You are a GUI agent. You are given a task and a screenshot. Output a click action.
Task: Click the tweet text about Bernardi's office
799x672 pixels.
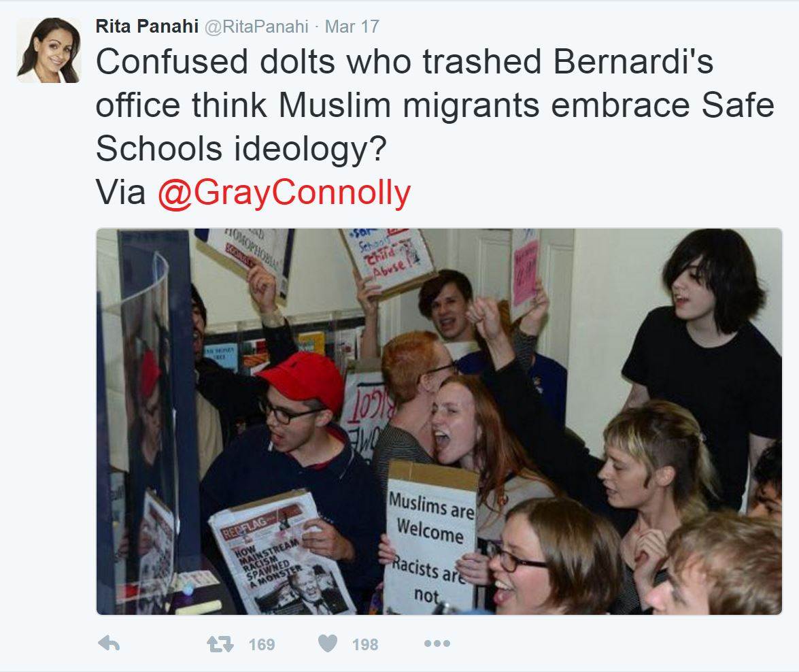click(x=435, y=105)
